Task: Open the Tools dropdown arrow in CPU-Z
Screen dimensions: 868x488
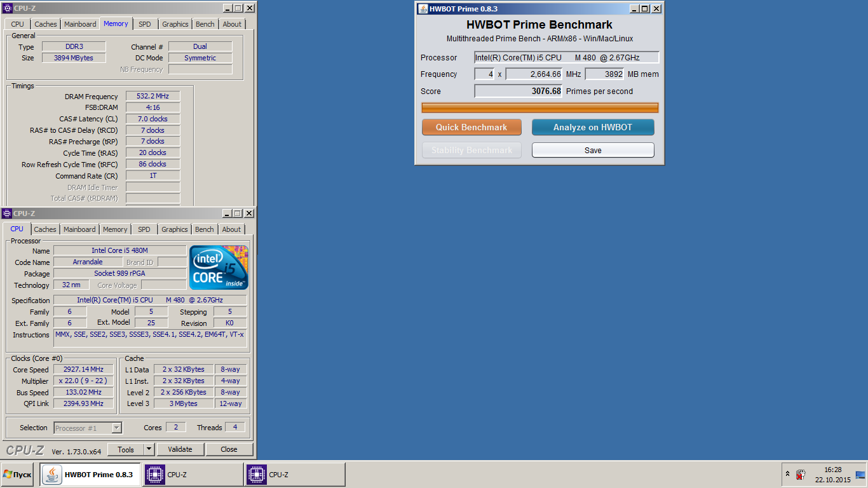Action: (x=149, y=449)
